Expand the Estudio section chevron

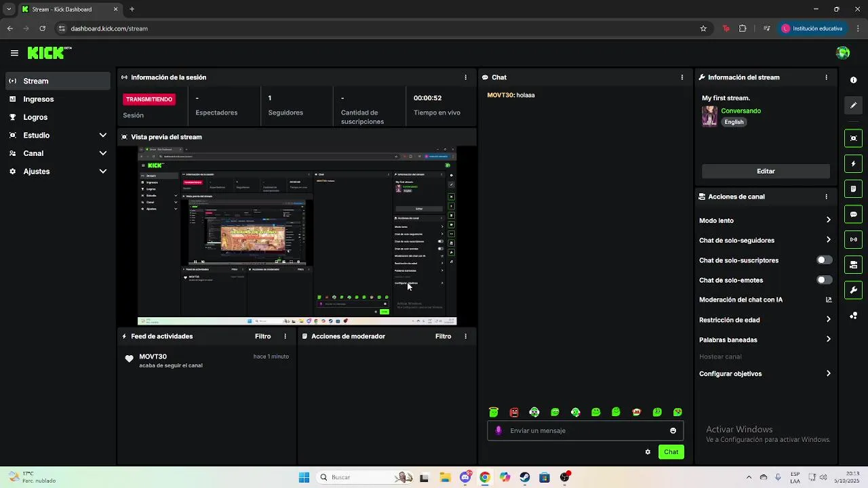pos(102,136)
